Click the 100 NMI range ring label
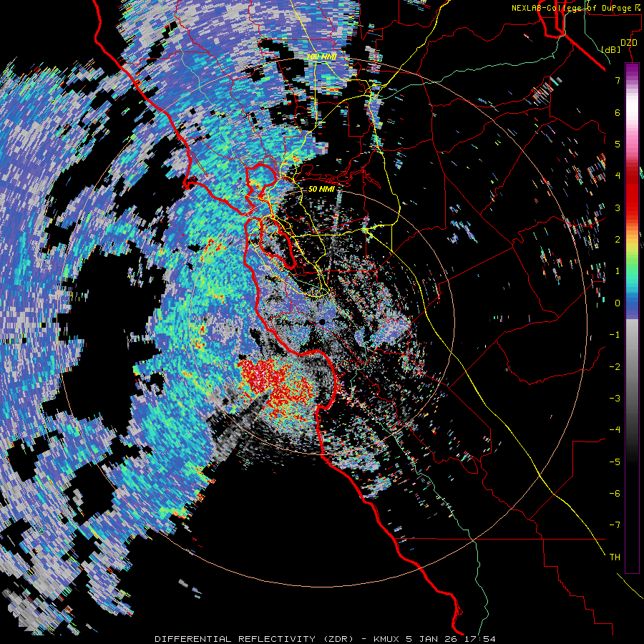The height and width of the screenshot is (644, 644). tap(321, 57)
